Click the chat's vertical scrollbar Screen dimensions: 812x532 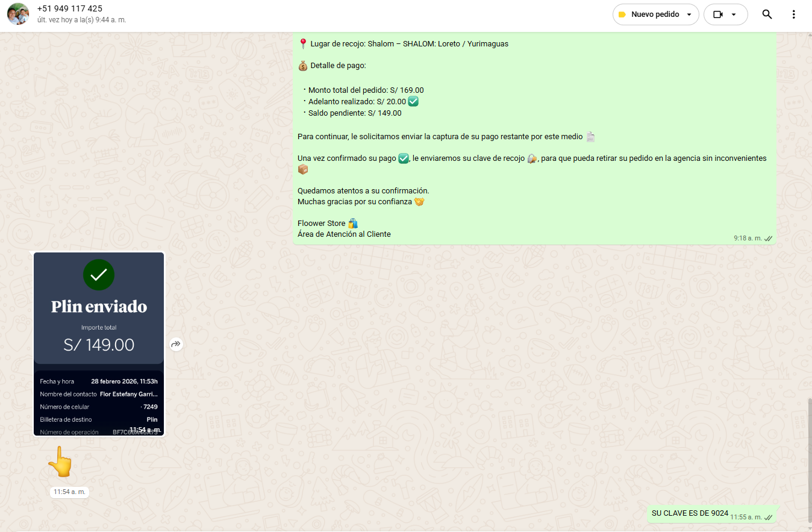[809, 458]
